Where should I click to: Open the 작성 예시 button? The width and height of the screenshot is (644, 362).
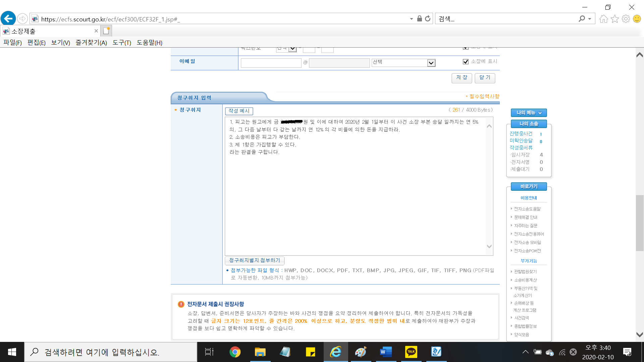[x=239, y=111]
